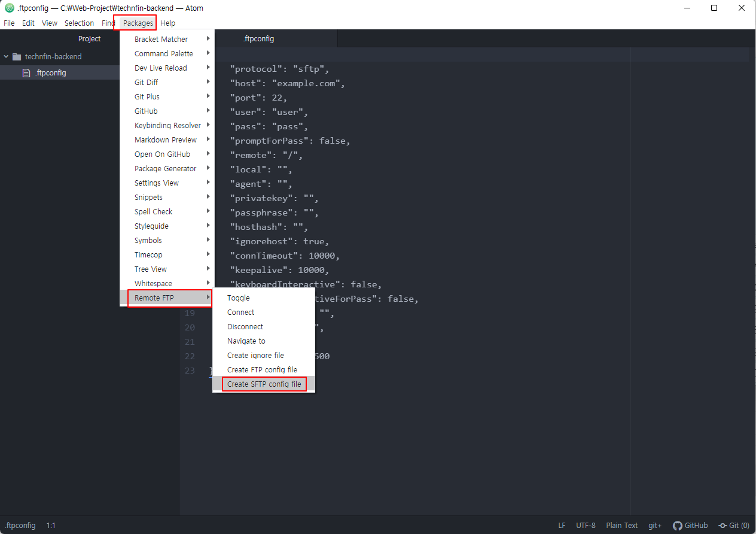Viewport: 756px width, 534px height.
Task: Choose Create ignore file
Action: [x=264, y=355]
